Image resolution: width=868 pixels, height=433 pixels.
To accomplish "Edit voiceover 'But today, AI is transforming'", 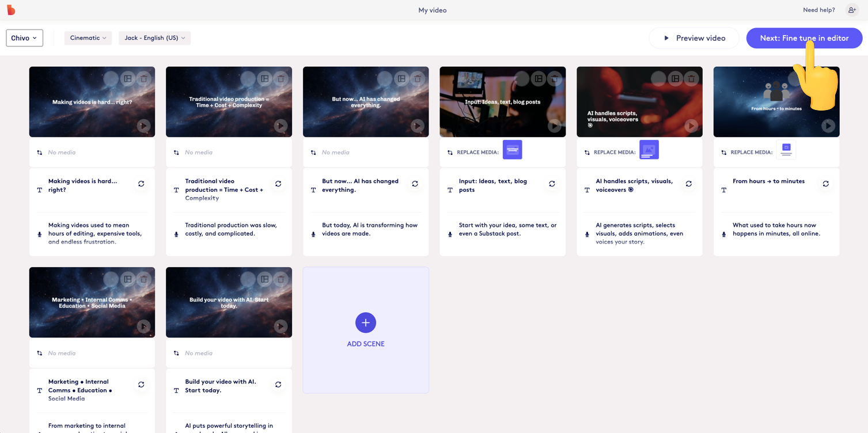I will click(370, 229).
